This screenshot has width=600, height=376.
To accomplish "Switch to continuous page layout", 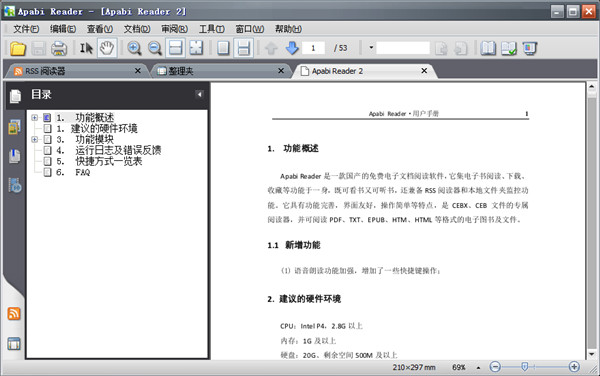I will coord(244,48).
